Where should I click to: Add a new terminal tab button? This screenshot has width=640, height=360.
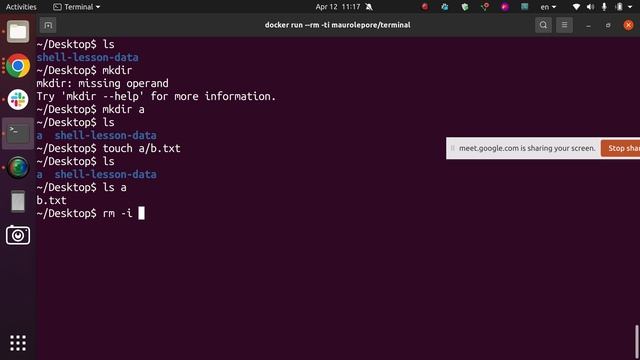pyautogui.click(x=48, y=25)
